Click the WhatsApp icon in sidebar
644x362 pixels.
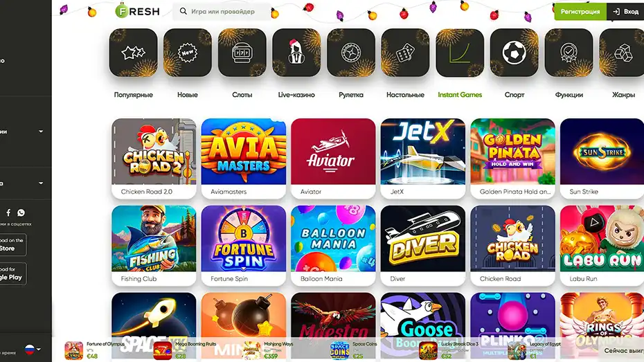tap(21, 212)
